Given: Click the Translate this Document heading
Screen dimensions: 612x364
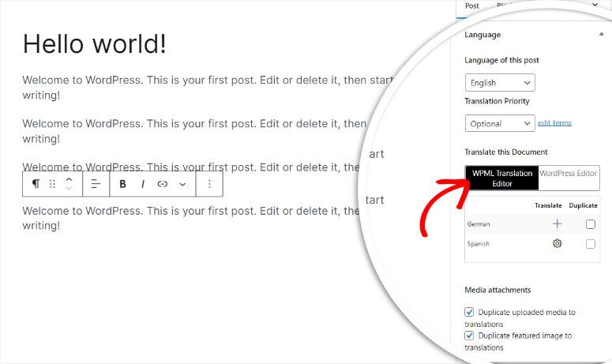Looking at the screenshot, I should pos(506,152).
